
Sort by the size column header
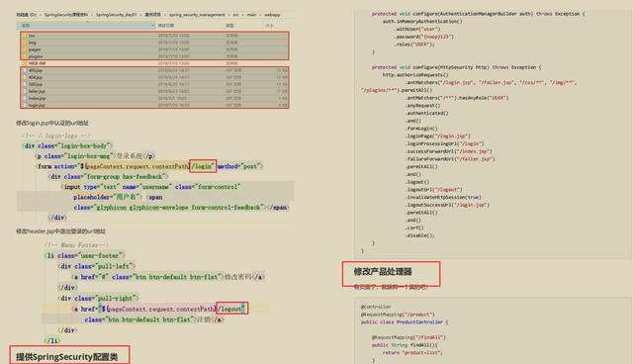pos(269,26)
